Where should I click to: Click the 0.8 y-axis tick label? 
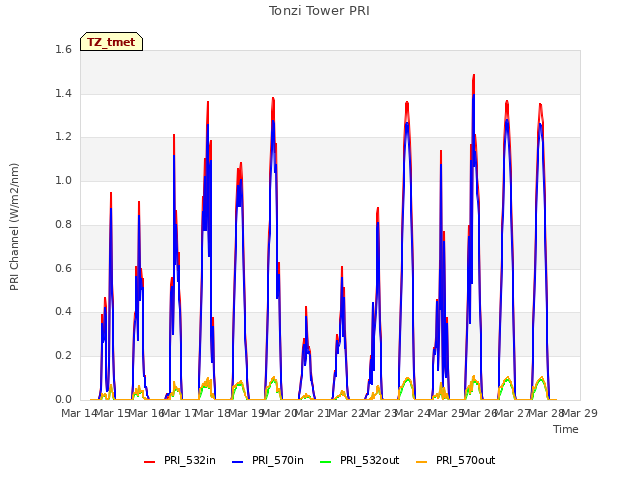(63, 224)
